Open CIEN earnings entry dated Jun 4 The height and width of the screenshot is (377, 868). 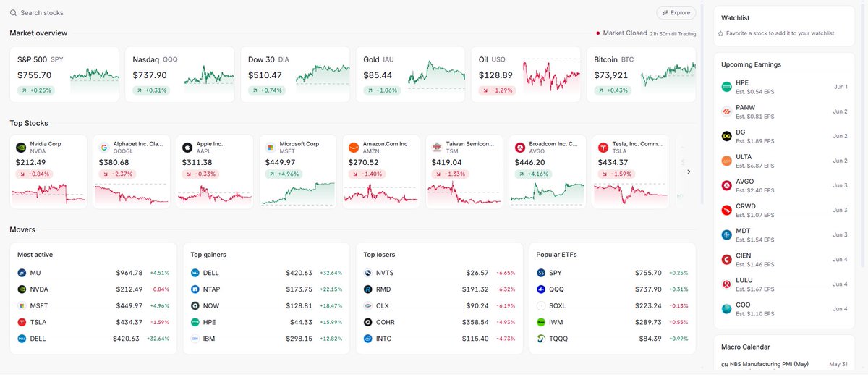(784, 259)
